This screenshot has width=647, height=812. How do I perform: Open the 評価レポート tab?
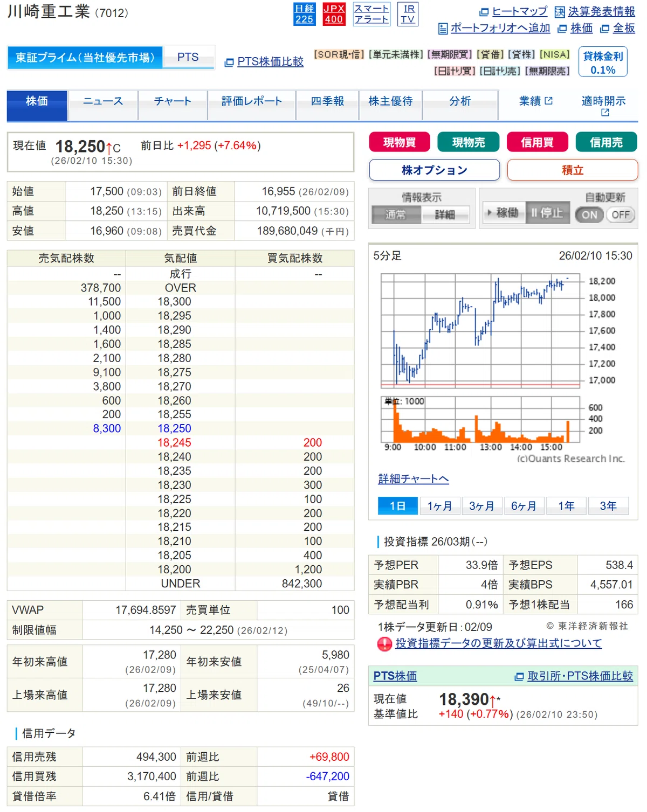252,105
